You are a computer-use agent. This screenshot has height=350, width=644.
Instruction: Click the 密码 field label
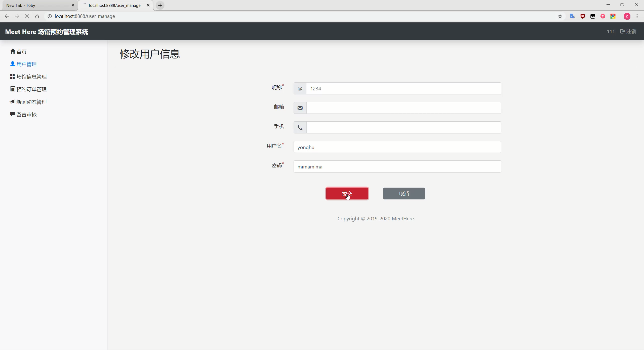(x=277, y=165)
